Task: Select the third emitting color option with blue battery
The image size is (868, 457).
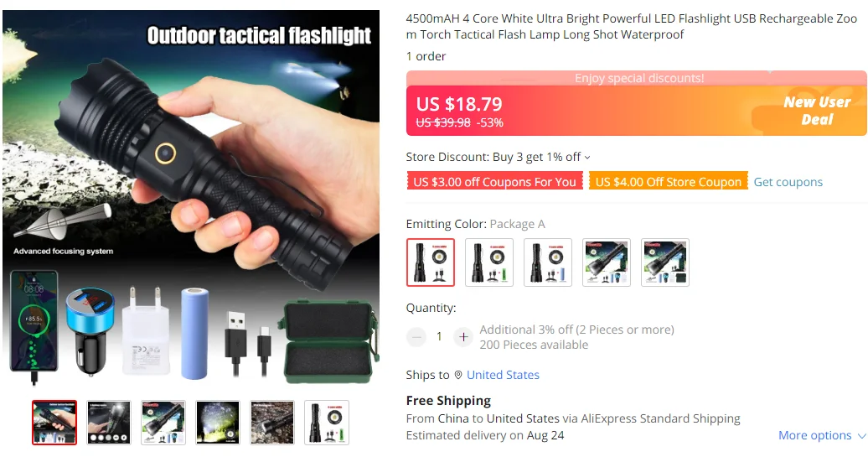Action: click(x=548, y=262)
